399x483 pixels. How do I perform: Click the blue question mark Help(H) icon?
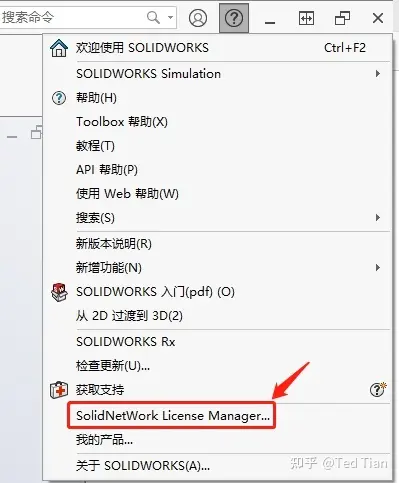pos(59,98)
